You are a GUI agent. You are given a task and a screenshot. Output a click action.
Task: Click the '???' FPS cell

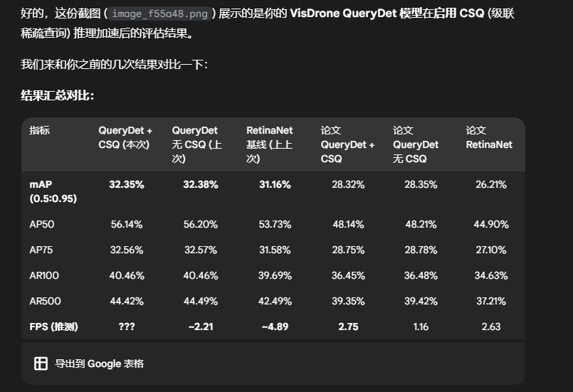[x=127, y=327]
